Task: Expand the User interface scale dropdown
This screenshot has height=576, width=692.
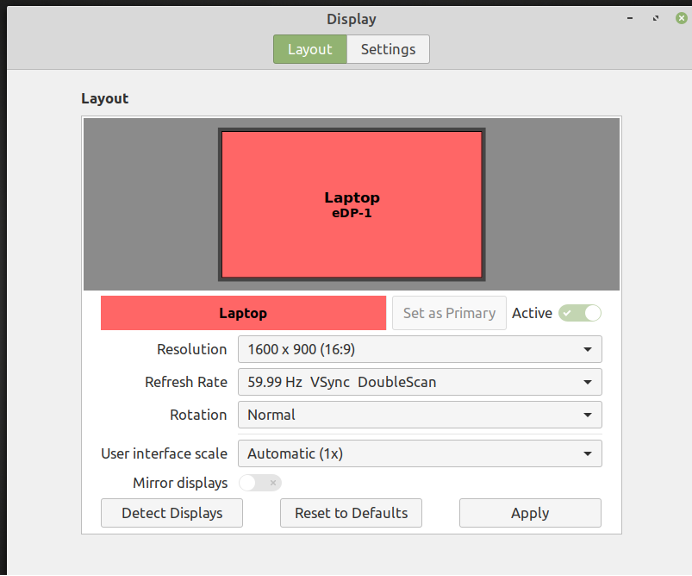Action: tap(419, 454)
